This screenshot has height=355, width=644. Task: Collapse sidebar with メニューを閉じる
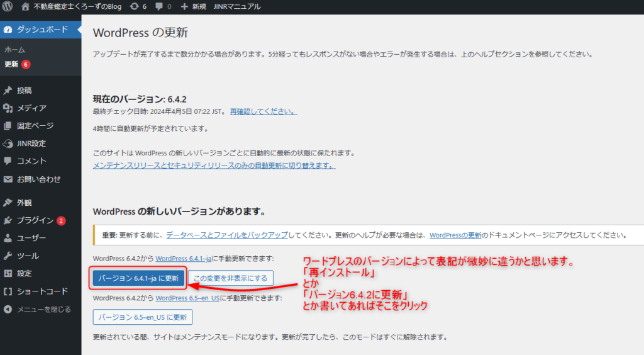click(44, 310)
